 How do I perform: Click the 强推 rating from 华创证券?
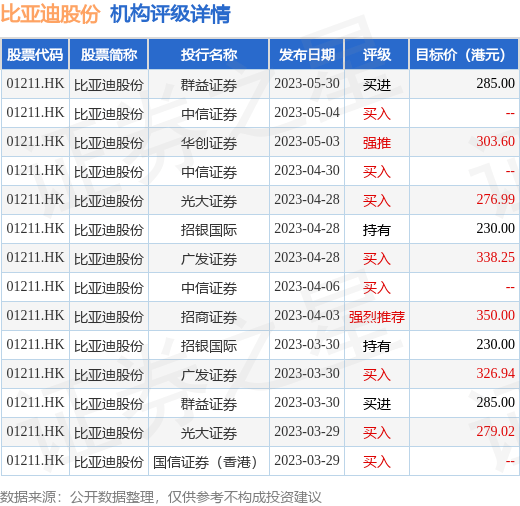click(377, 143)
